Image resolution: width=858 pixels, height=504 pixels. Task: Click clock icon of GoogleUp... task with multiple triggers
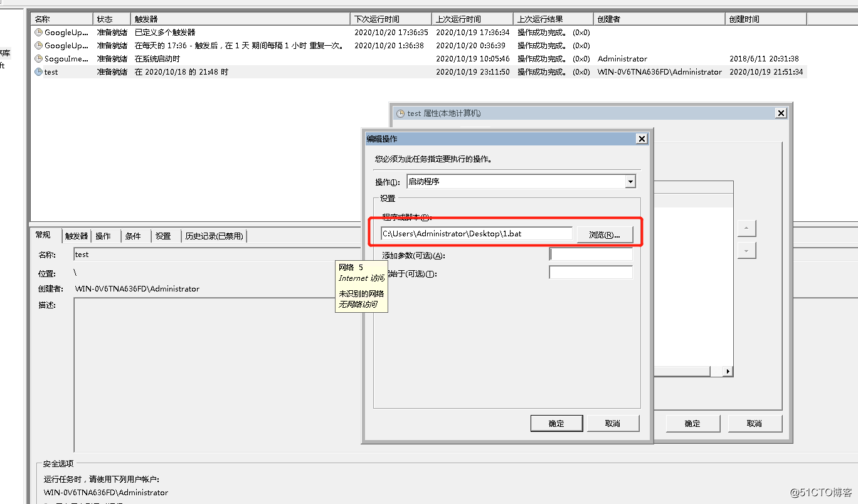coord(39,33)
